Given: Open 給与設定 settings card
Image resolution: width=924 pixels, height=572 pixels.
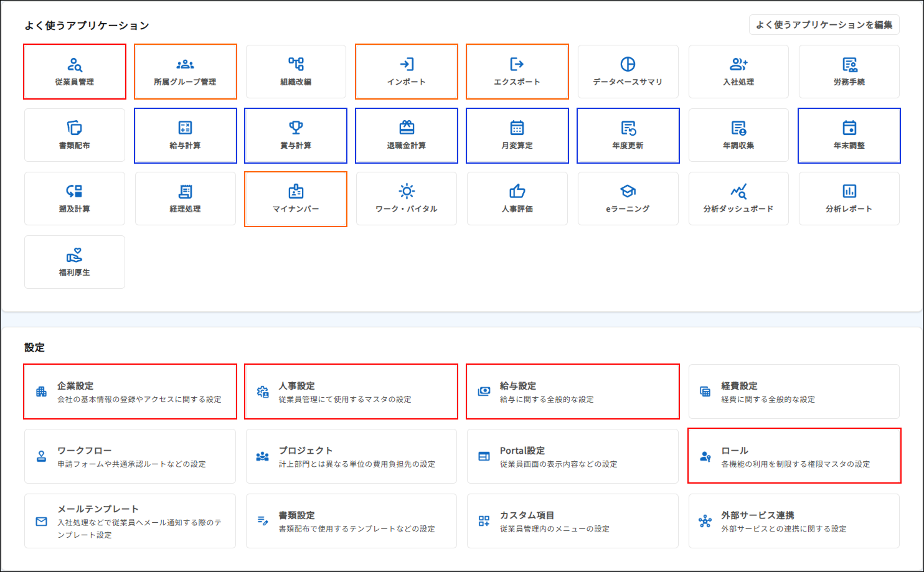Looking at the screenshot, I should pos(573,391).
